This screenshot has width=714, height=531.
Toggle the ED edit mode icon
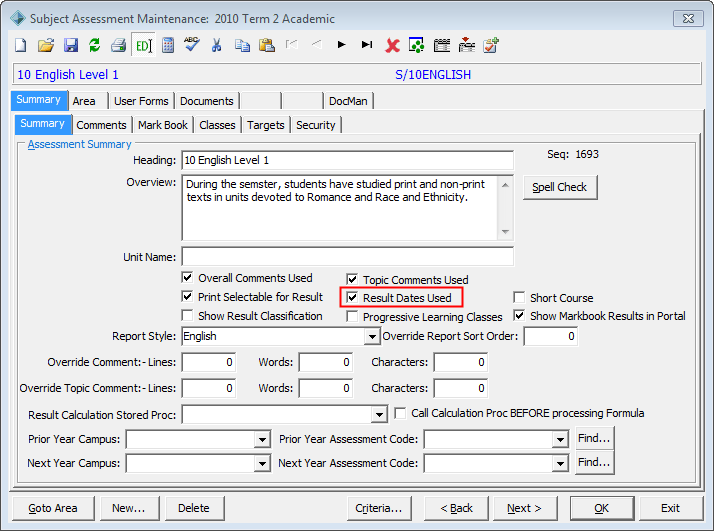(x=143, y=45)
